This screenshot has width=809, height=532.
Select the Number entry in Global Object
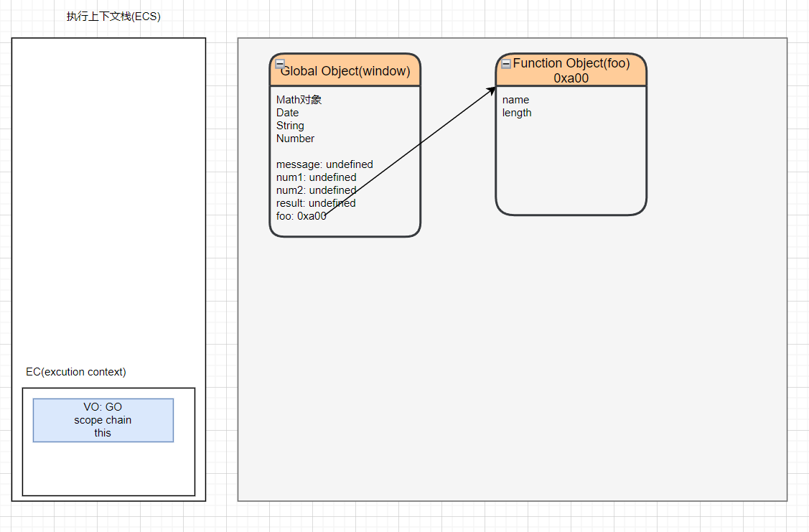pos(295,139)
